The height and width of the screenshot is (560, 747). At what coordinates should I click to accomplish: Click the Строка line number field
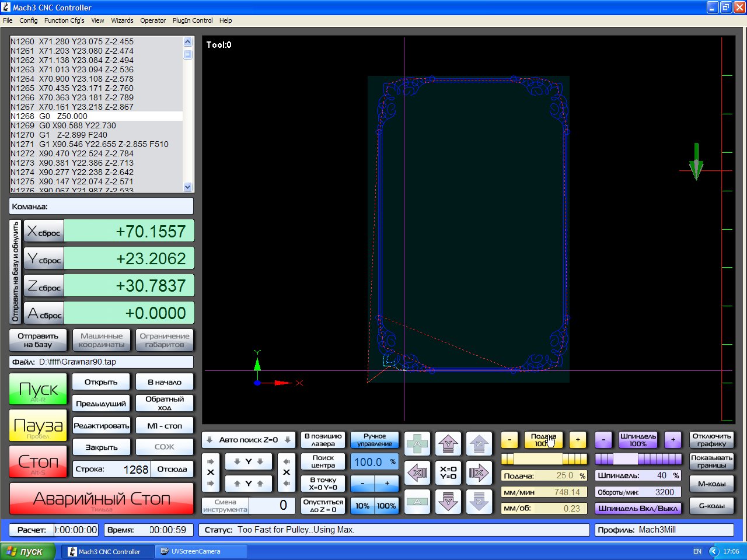pos(111,469)
